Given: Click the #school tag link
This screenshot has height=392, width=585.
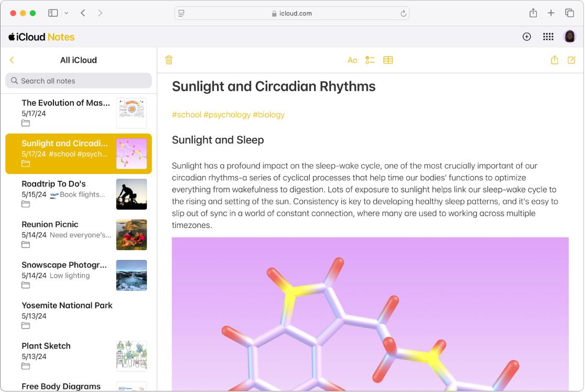Looking at the screenshot, I should pyautogui.click(x=187, y=114).
